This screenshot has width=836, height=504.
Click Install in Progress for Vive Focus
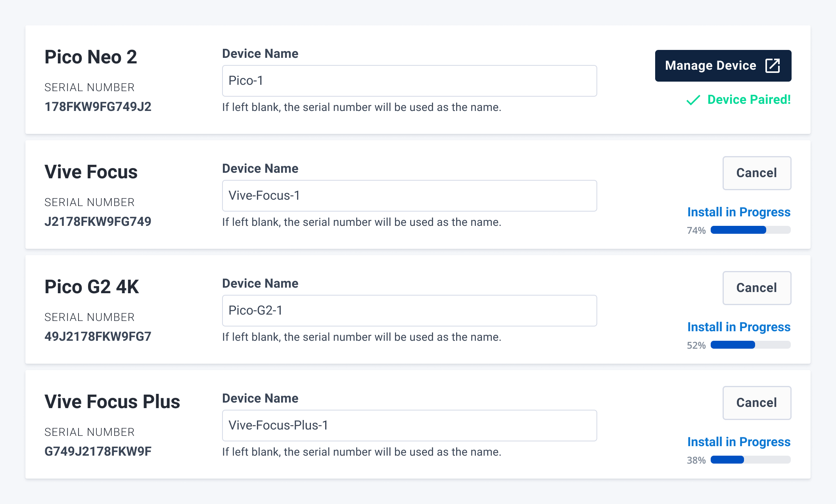[x=738, y=212]
